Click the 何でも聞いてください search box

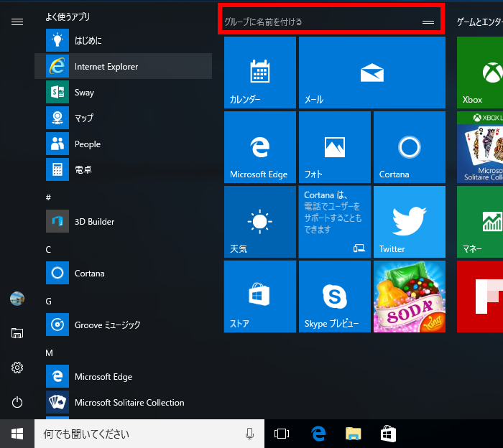[x=149, y=434]
